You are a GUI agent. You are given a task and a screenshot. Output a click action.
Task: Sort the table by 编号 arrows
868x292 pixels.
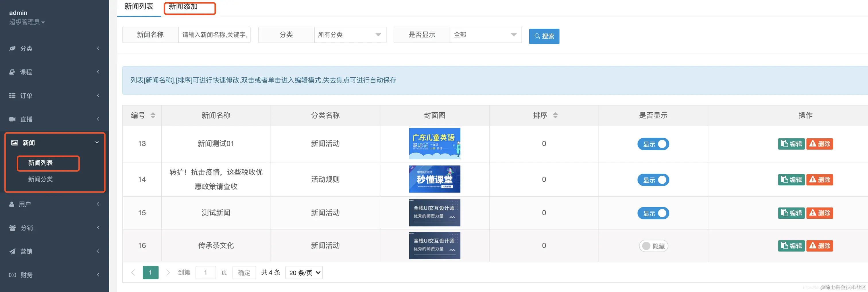(153, 115)
